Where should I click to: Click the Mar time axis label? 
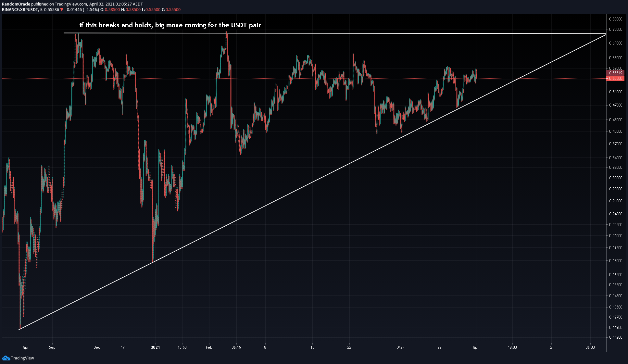[x=401, y=347]
